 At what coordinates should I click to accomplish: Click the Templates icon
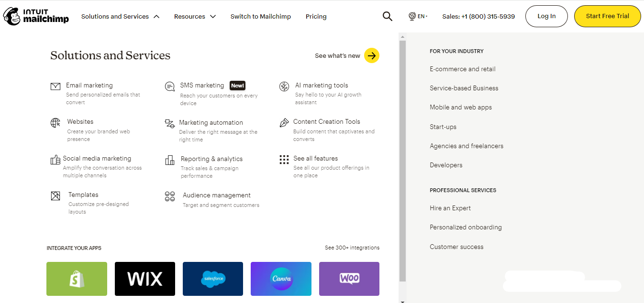tap(56, 196)
